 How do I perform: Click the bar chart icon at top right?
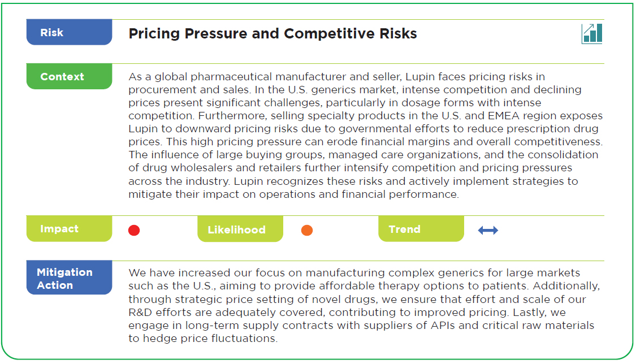tap(592, 33)
